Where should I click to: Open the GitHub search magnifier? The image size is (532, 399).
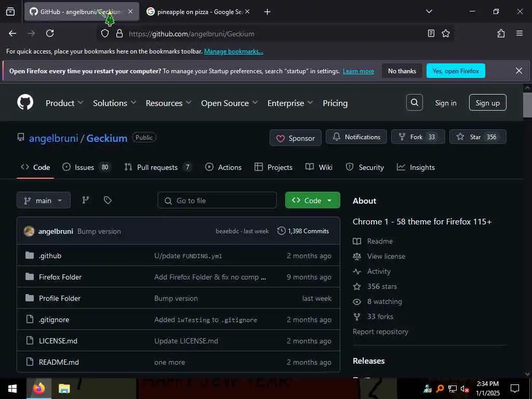pyautogui.click(x=414, y=102)
